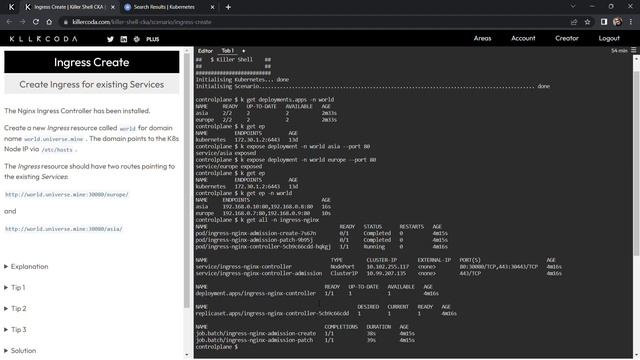Screen dimensions: 640x360
Task: Go to the browser home icon
Action: (x=49, y=22)
